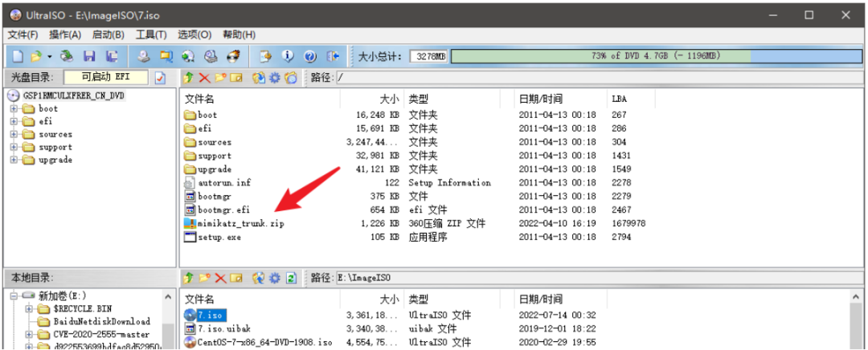Click the disc-on-drive icon before Burn
868x350 pixels.
tap(211, 56)
